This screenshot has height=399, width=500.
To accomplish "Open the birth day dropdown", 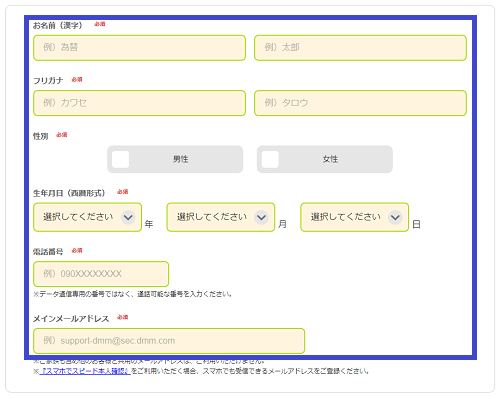I will click(355, 217).
